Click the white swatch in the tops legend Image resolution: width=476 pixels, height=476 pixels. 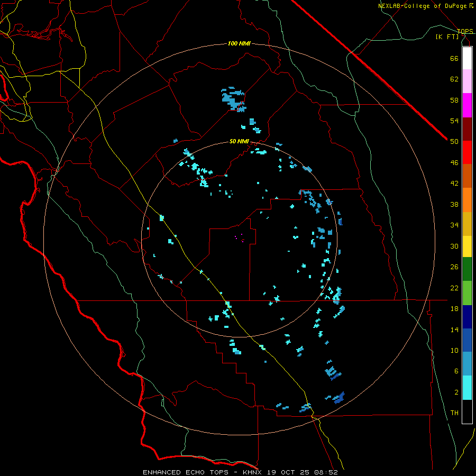467,58
